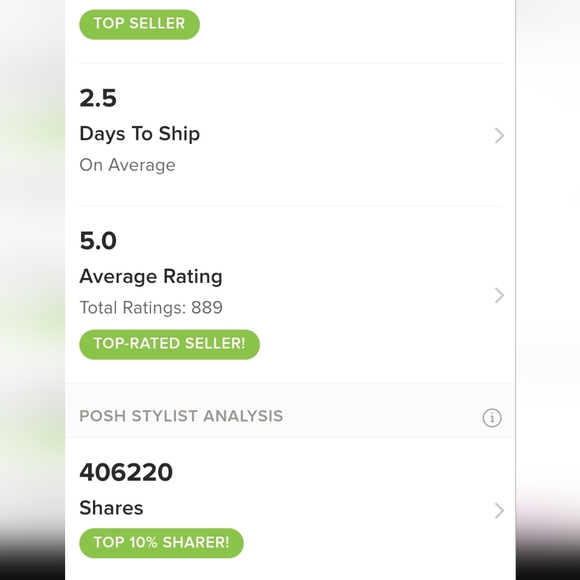This screenshot has height=580, width=580.
Task: Expand the Shares chevron arrow
Action: (499, 510)
